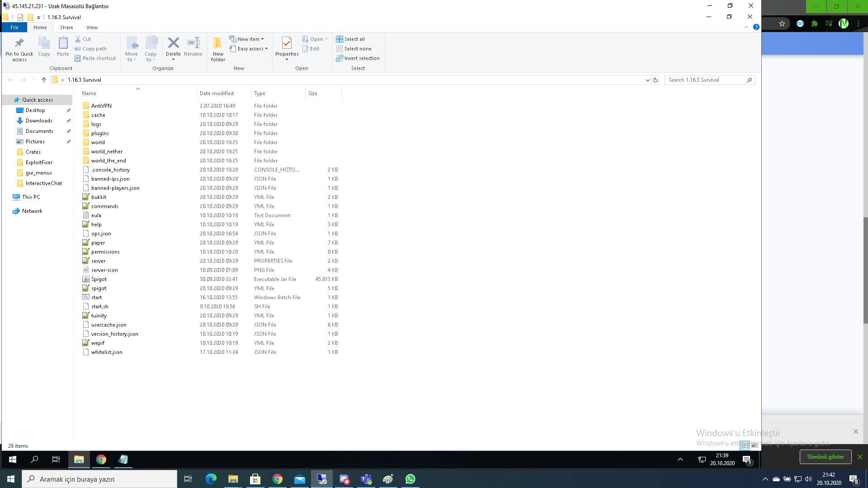The height and width of the screenshot is (488, 868).
Task: Click the Refresh icon beside address bar
Action: (x=656, y=80)
